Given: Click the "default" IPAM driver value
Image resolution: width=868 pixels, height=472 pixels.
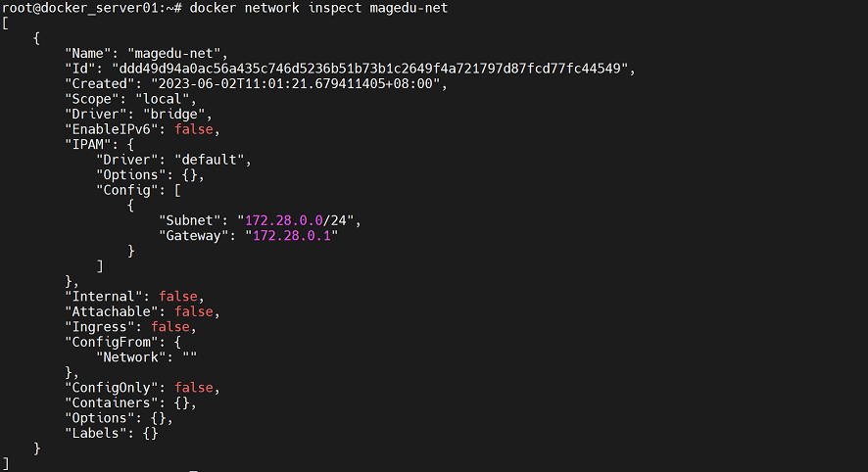Looking at the screenshot, I should pyautogui.click(x=213, y=160).
